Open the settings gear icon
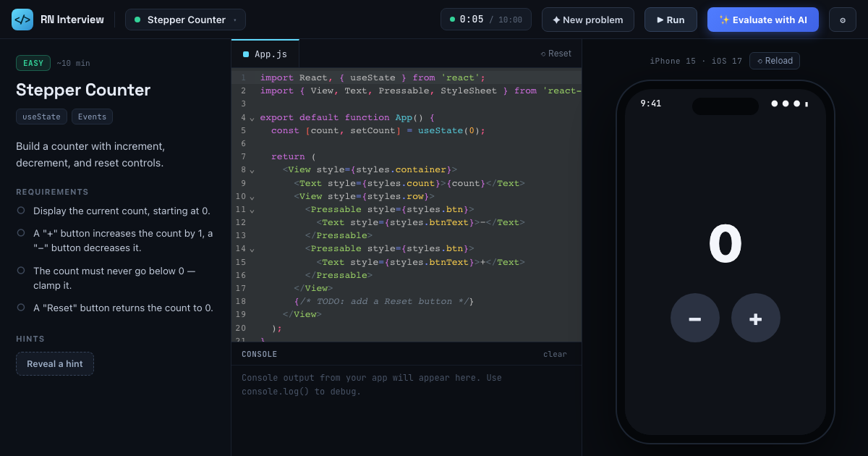 (843, 20)
